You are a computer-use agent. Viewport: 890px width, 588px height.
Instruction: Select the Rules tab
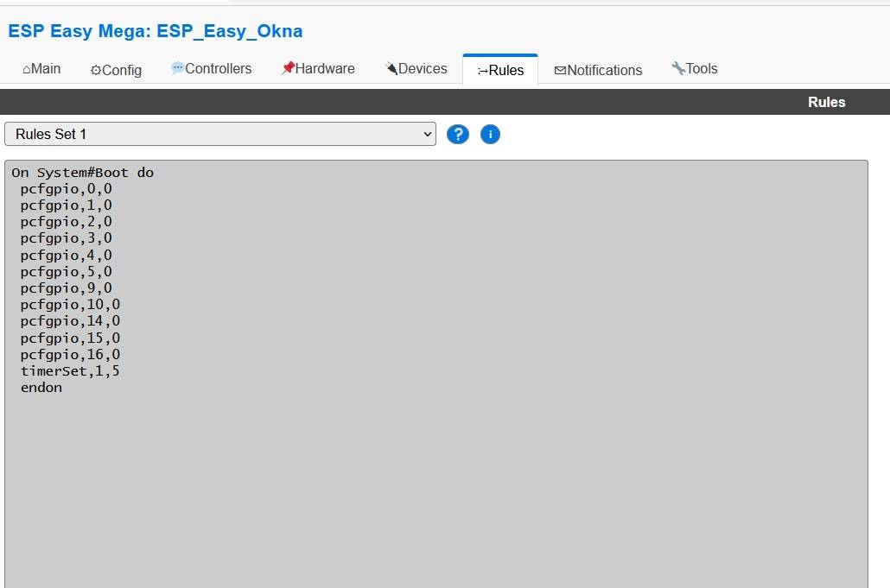[x=500, y=70]
